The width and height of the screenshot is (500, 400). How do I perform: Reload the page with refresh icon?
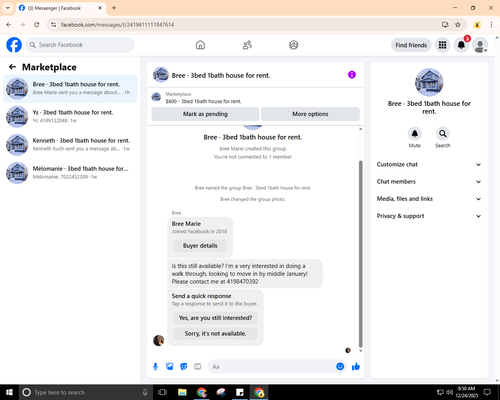tap(37, 25)
